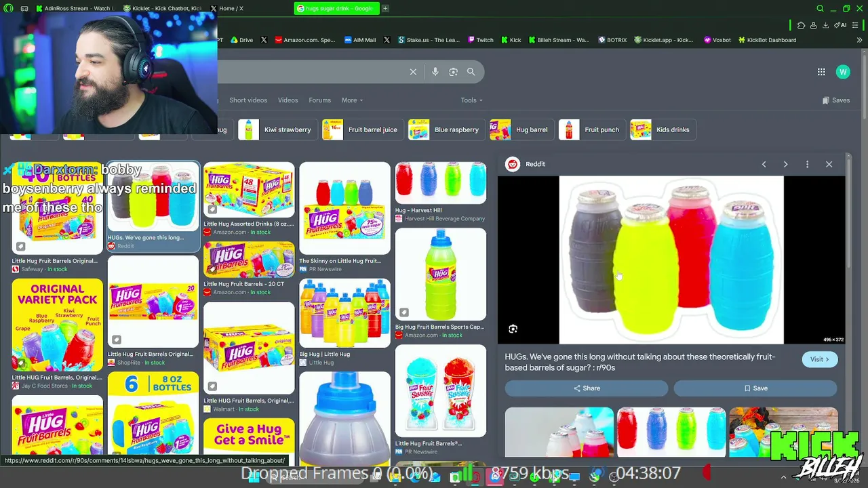This screenshot has height=488, width=868.
Task: Open the preview panel's three-dot menu
Action: (x=807, y=164)
